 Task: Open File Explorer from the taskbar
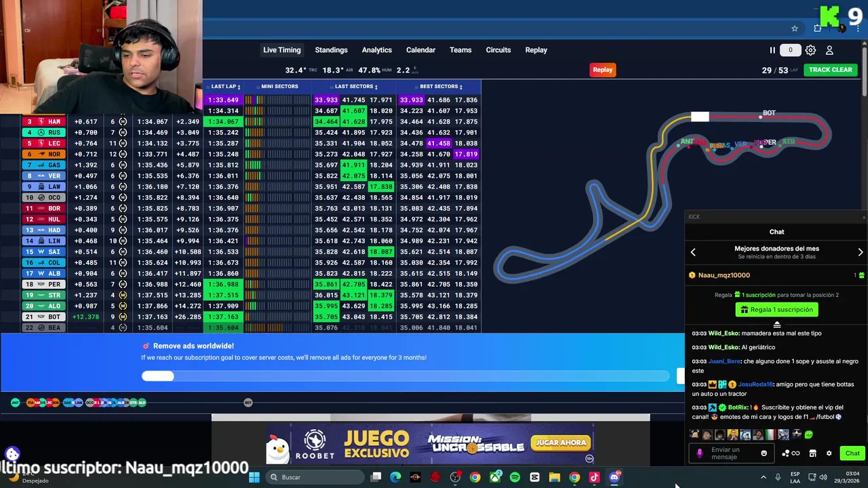click(x=554, y=477)
